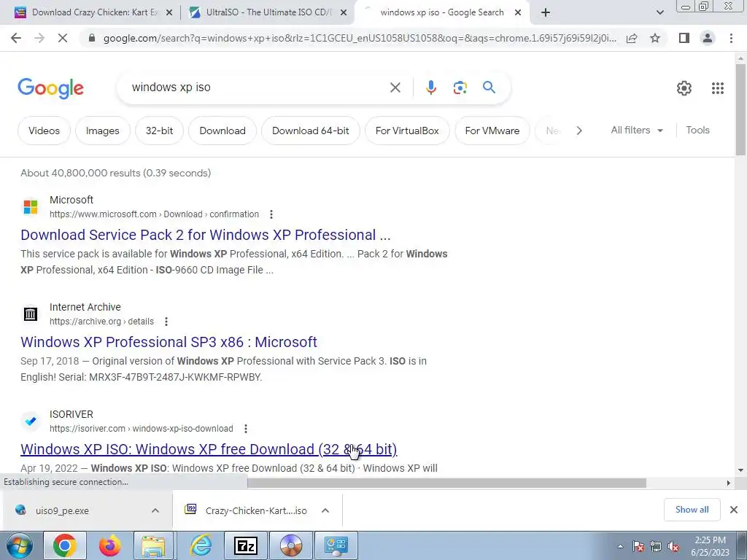Image resolution: width=747 pixels, height=560 pixels.
Task: Close the UltraISO tab
Action: point(343,12)
